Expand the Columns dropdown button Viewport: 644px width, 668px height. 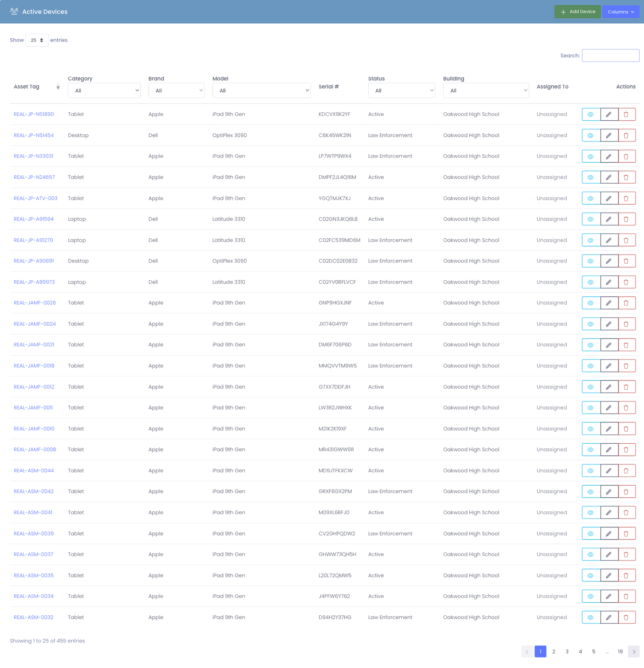pos(621,12)
